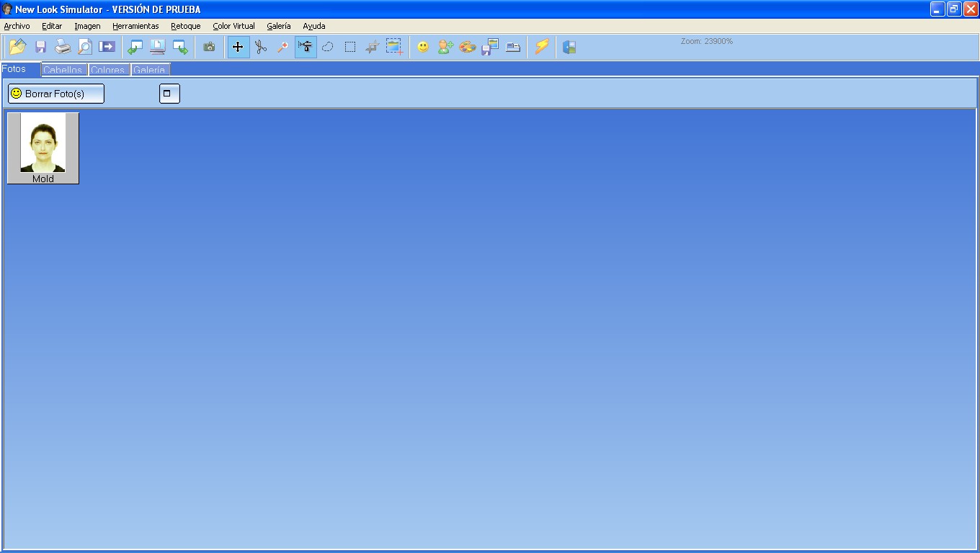This screenshot has height=553, width=980.
Task: Click the image selection-add icon
Action: pos(394,47)
